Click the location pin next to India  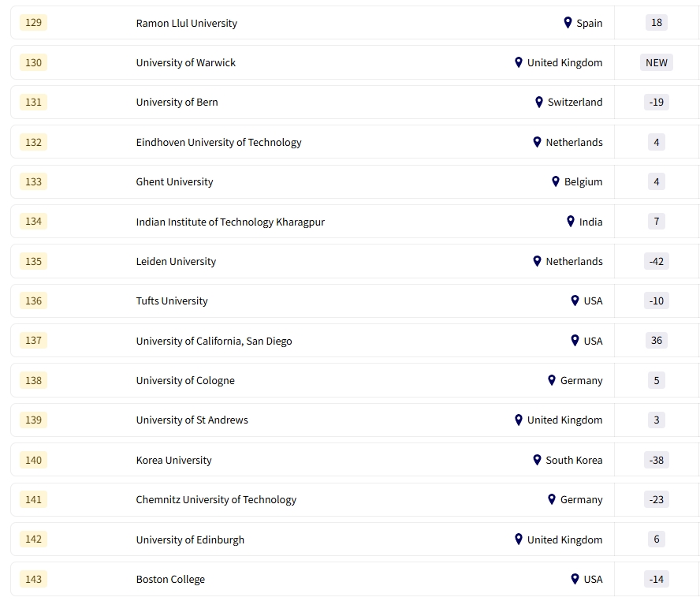tap(571, 222)
